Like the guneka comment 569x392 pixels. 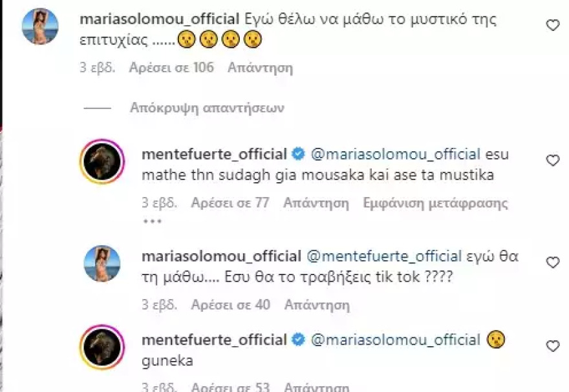[553, 344]
